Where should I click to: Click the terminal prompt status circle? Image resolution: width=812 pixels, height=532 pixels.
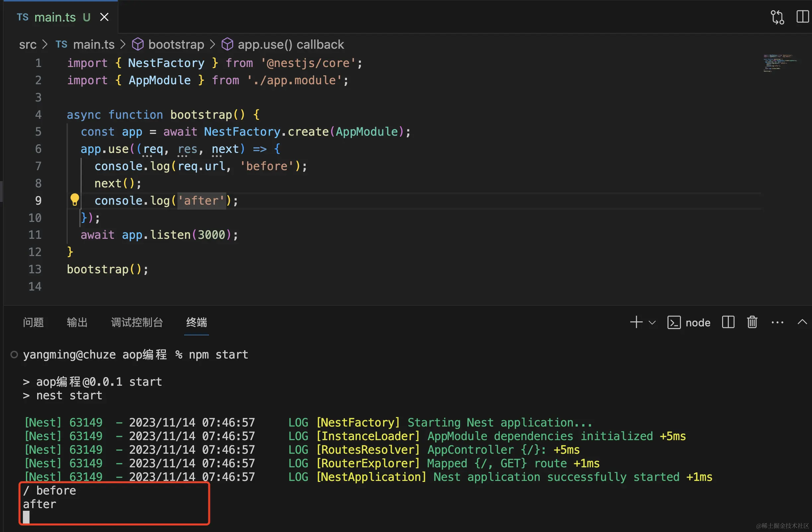pyautogui.click(x=14, y=355)
